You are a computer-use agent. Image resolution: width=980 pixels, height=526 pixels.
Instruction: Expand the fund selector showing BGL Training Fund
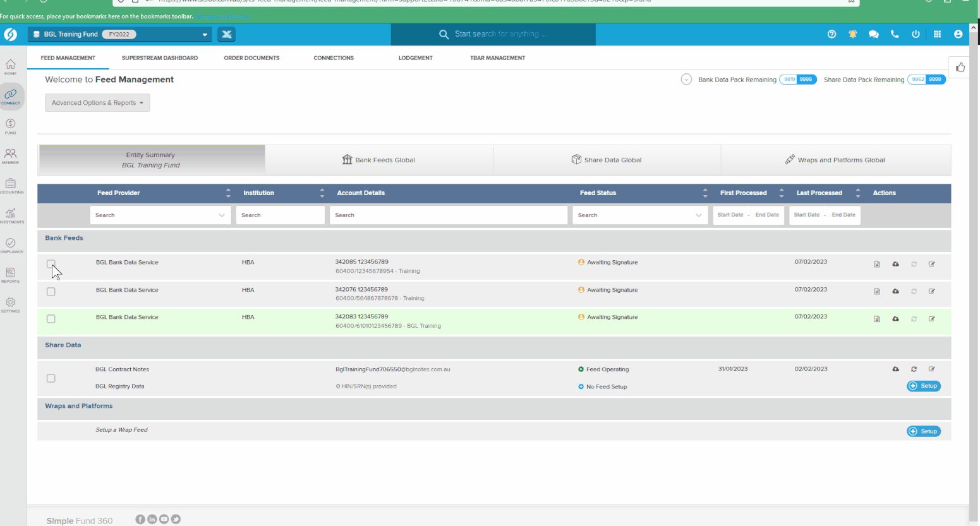tap(203, 34)
